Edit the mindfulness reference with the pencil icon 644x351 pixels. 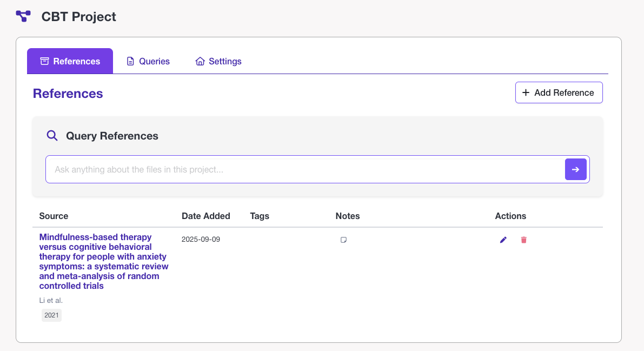503,240
